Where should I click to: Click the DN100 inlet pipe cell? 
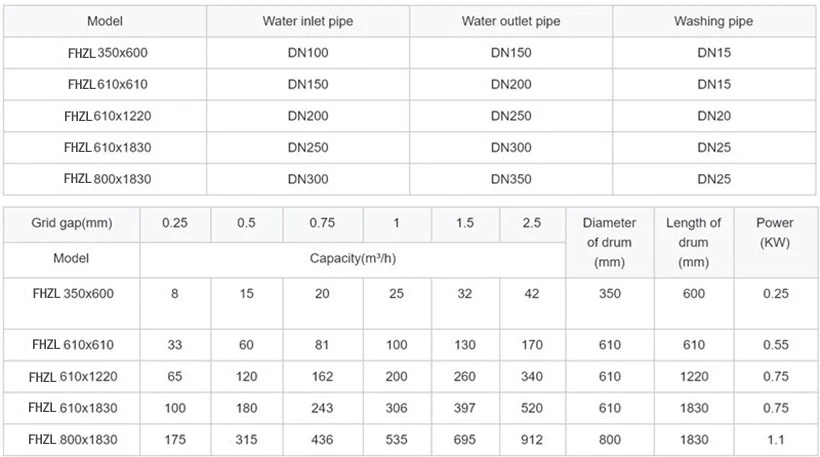(x=308, y=52)
